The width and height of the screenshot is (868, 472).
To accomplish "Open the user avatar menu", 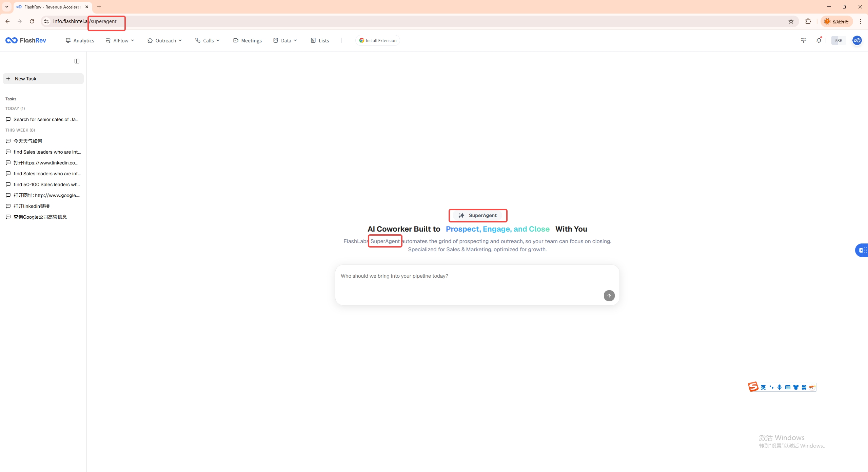I will [857, 40].
